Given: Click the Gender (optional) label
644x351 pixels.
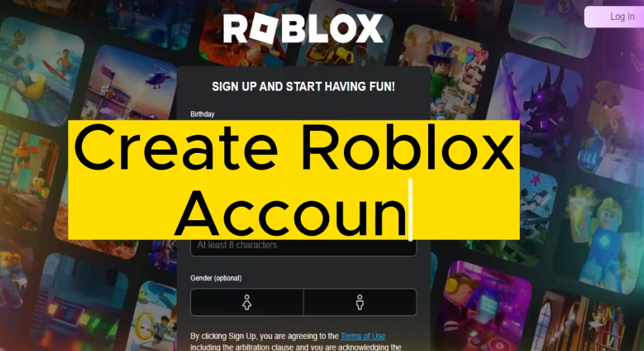Looking at the screenshot, I should [216, 279].
